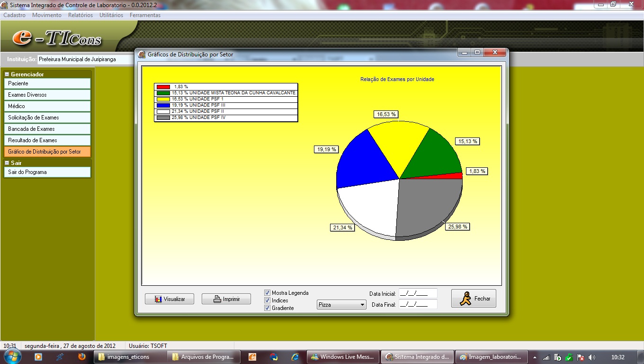Uncheck the Mostra Legenda checkbox

tap(268, 293)
